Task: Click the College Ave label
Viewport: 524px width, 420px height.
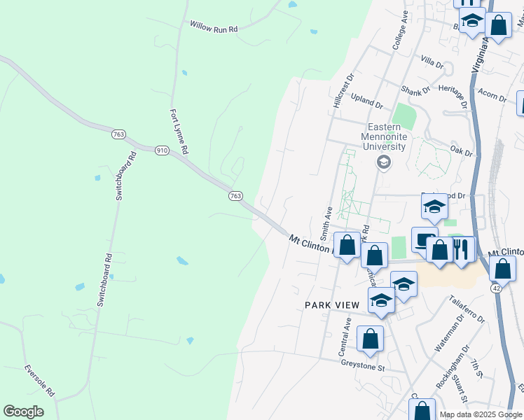Action: pos(400,30)
